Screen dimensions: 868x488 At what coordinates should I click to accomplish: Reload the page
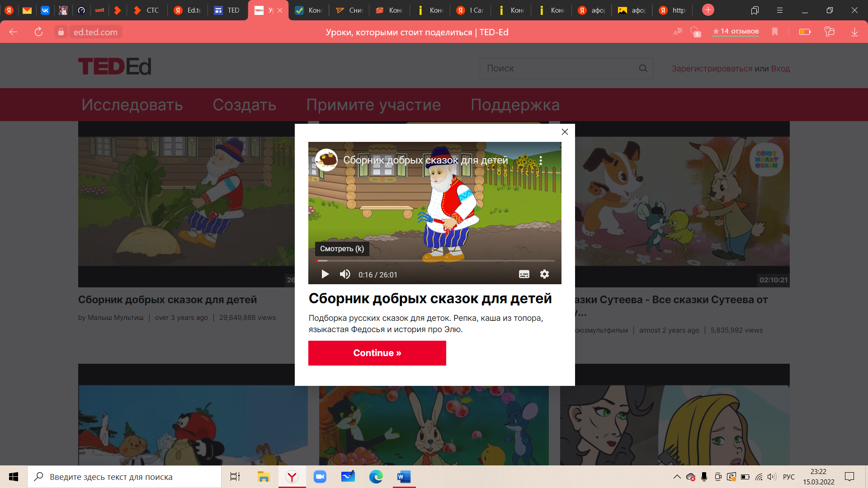point(38,32)
